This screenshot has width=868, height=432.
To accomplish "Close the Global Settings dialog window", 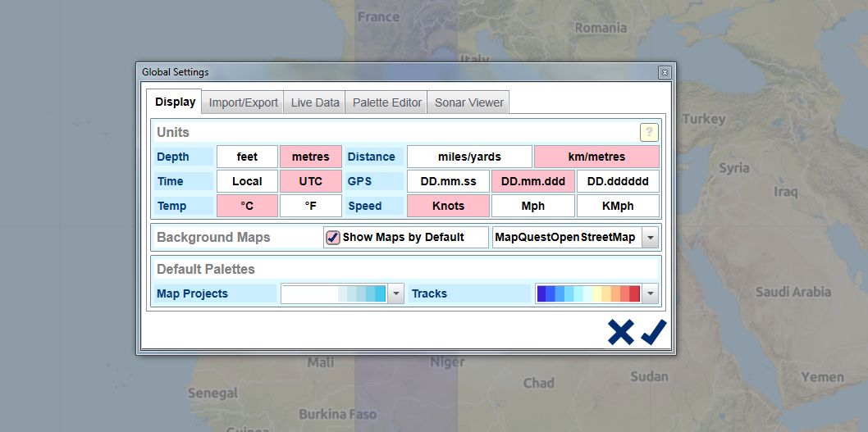I will click(665, 73).
